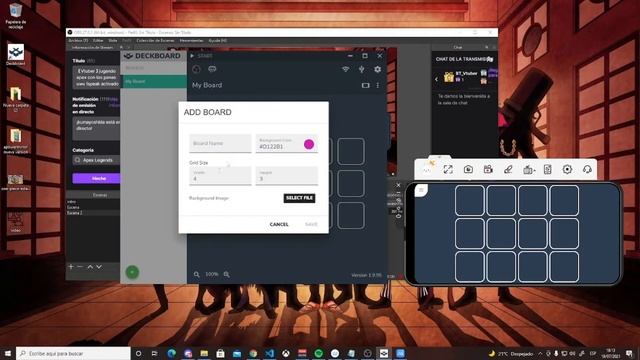Click the chat collapse arrow in OBS chat
The height and width of the screenshot is (360, 640).
click(x=436, y=79)
